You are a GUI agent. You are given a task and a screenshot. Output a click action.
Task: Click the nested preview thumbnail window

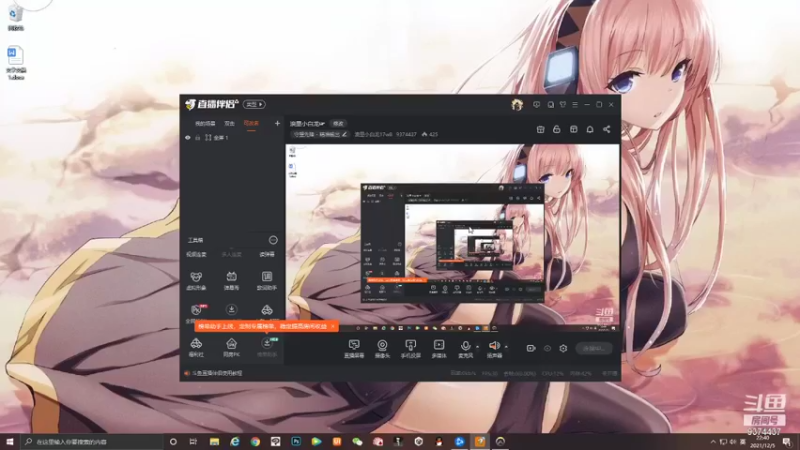[x=452, y=243]
